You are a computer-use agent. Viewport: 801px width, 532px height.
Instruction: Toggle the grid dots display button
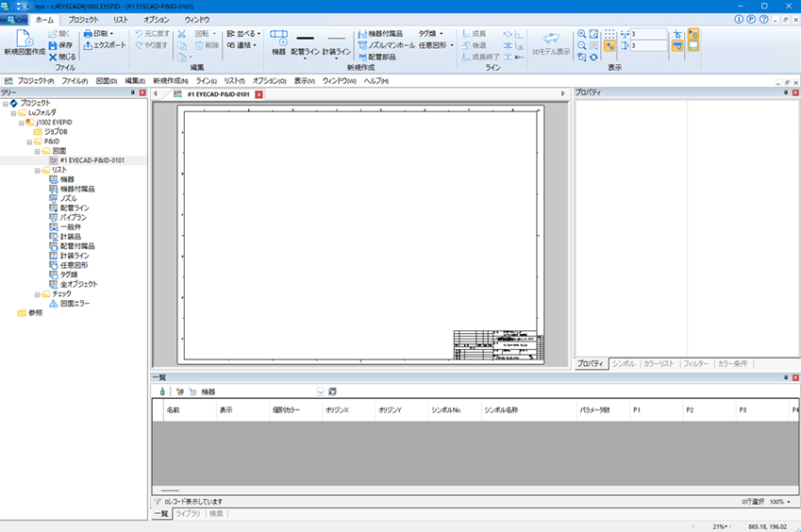[609, 33]
